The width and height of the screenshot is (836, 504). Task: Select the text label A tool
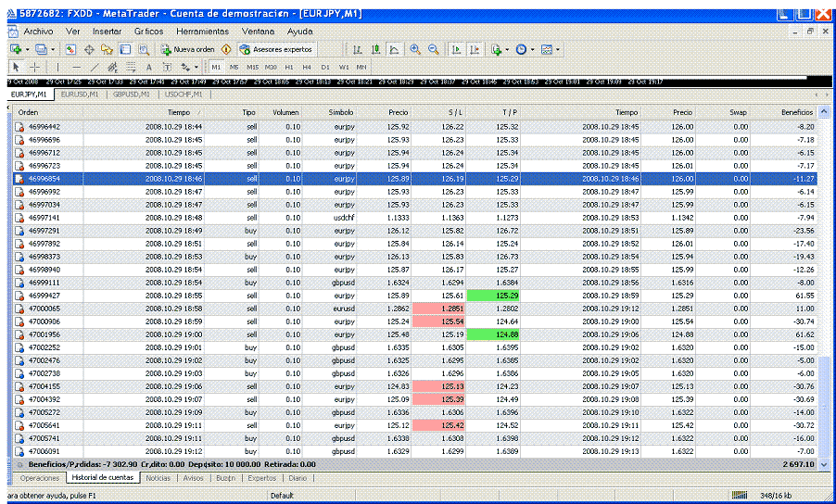148,67
